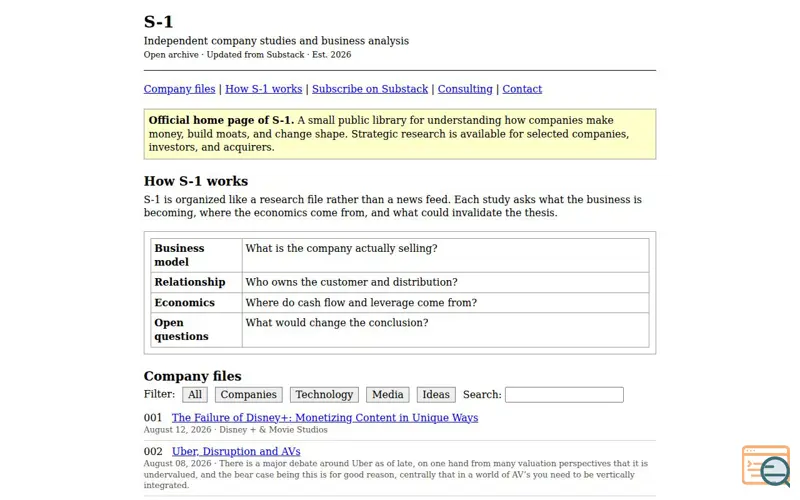This screenshot has height=500, width=800.
Task: Open the Consulting link
Action: tap(465, 89)
